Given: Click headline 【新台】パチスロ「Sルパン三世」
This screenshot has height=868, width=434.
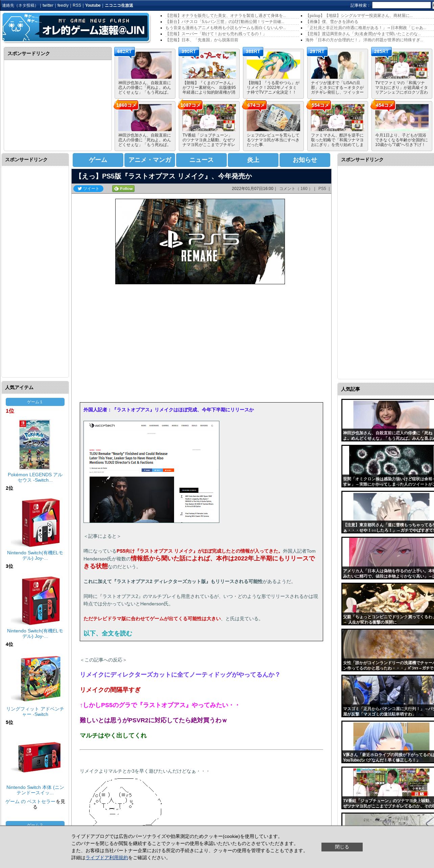Looking at the screenshot, I should 225,22.
